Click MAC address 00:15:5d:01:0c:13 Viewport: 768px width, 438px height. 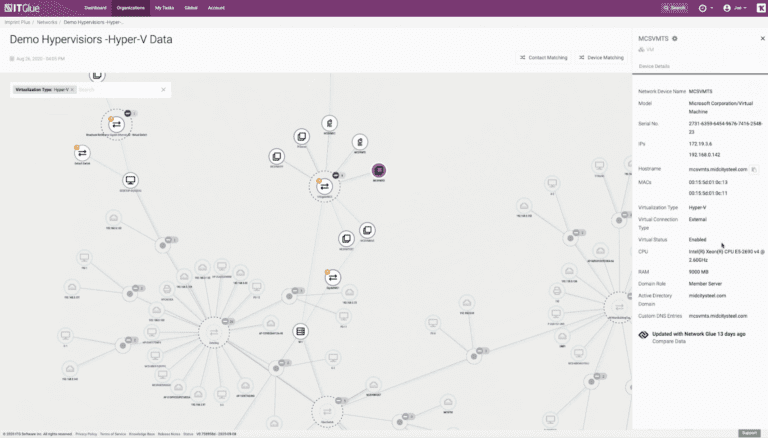[x=708, y=182]
